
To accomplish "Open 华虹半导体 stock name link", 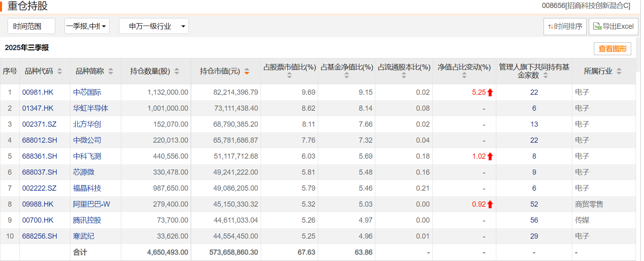I will 90,108.
